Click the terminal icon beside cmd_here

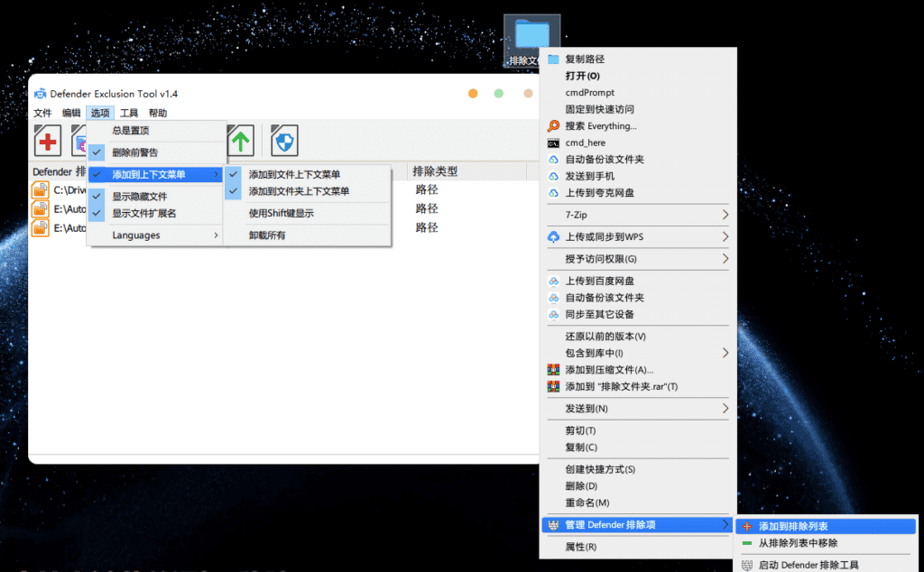tap(553, 143)
